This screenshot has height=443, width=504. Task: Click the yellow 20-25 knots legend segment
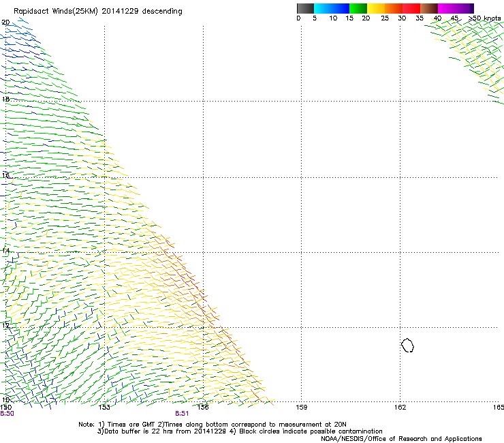click(376, 8)
